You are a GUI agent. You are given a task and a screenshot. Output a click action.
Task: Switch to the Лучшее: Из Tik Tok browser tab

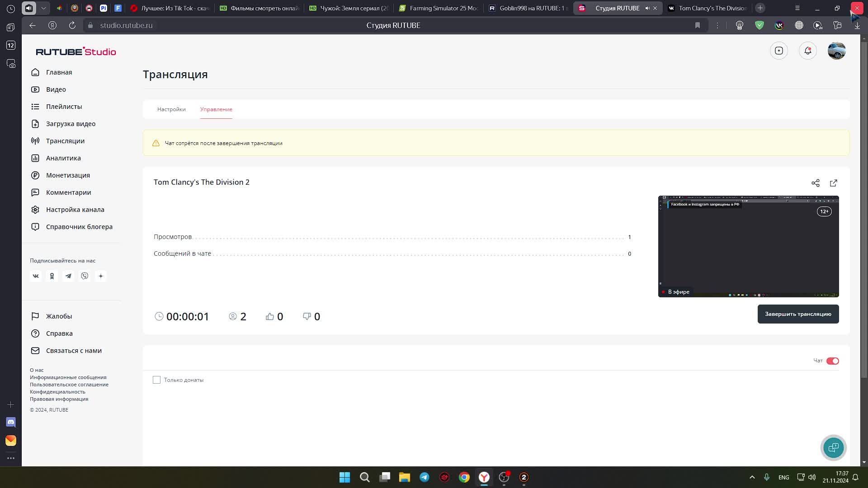(170, 8)
